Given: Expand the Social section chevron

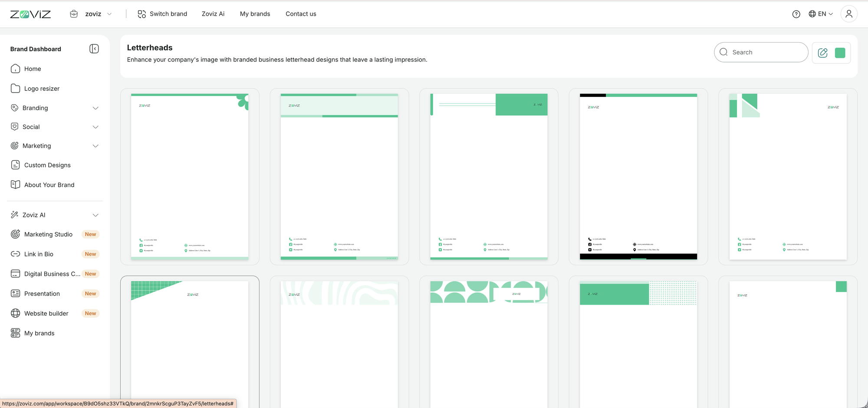Looking at the screenshot, I should [x=95, y=127].
